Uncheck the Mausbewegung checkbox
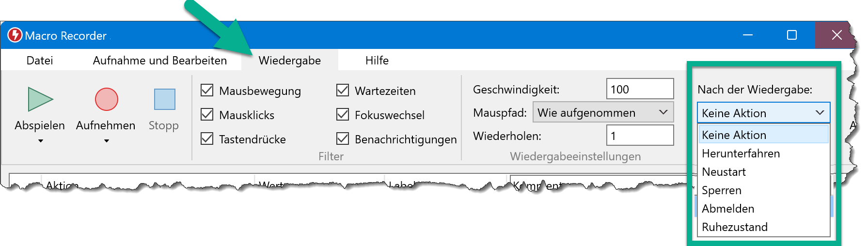This screenshot has width=868, height=246. pyautogui.click(x=207, y=90)
